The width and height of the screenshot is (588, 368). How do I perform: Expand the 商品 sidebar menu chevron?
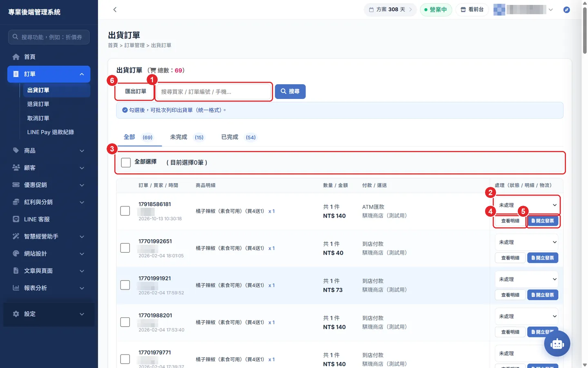click(82, 151)
